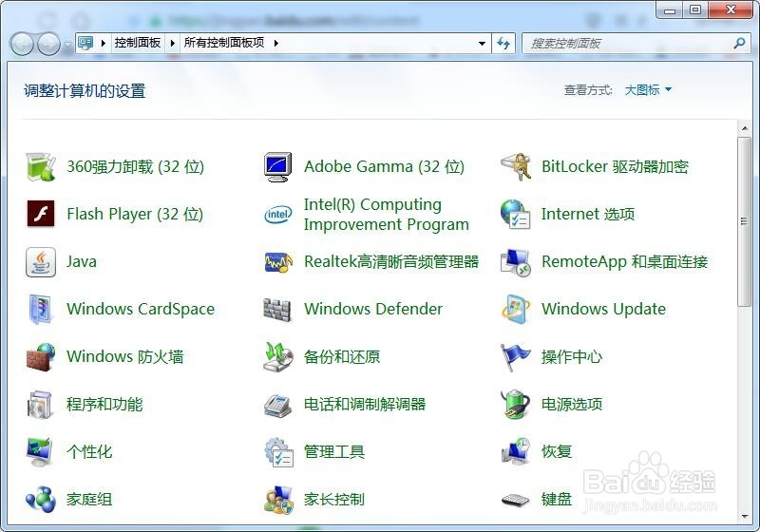Expand the address bar history dropdown arrow
The width and height of the screenshot is (760, 532).
[482, 44]
